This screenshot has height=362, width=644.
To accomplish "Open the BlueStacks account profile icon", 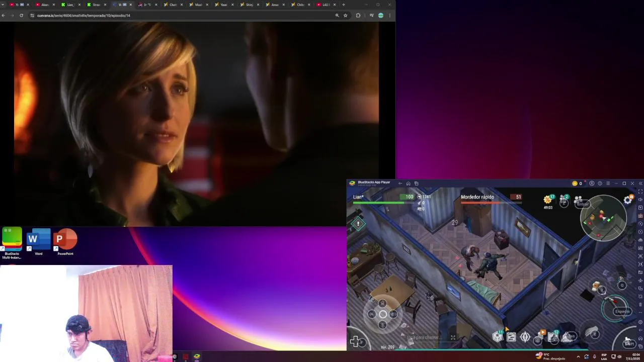I will pos(592,184).
